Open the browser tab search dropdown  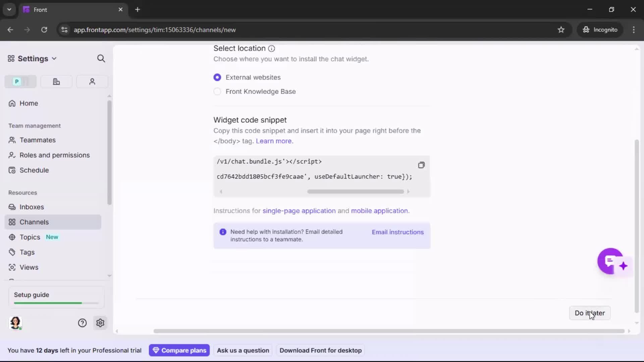click(9, 9)
